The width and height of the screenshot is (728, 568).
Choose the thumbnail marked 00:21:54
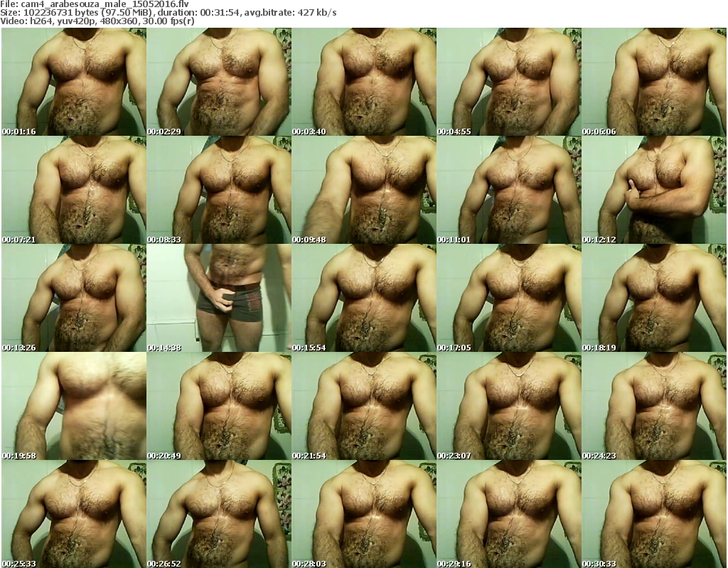pyautogui.click(x=364, y=407)
